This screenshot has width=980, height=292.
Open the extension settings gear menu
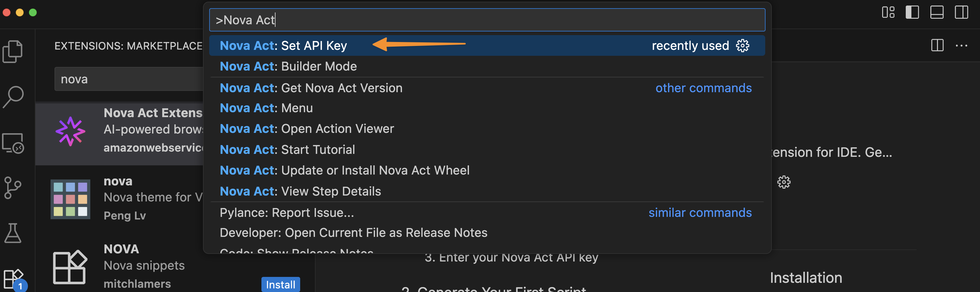click(x=784, y=182)
